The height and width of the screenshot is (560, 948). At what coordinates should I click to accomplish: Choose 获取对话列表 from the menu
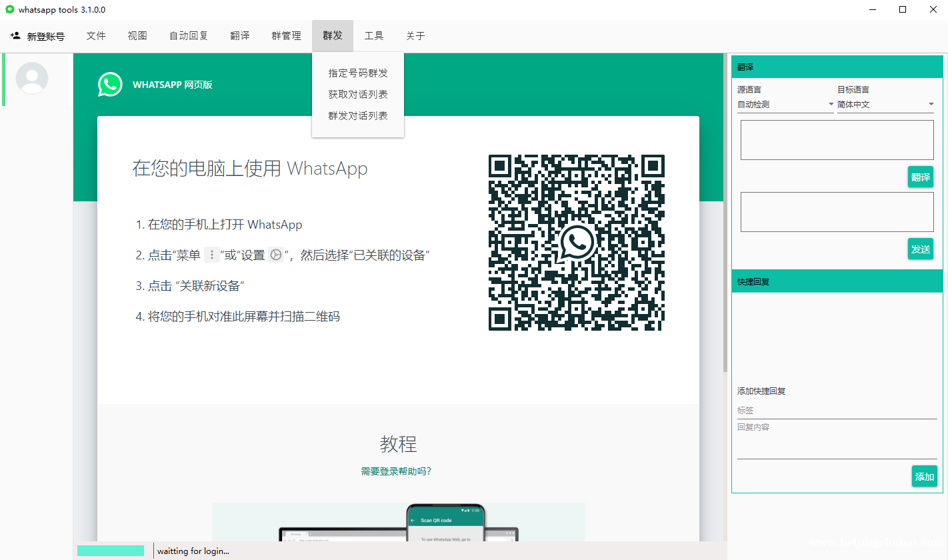pos(358,95)
